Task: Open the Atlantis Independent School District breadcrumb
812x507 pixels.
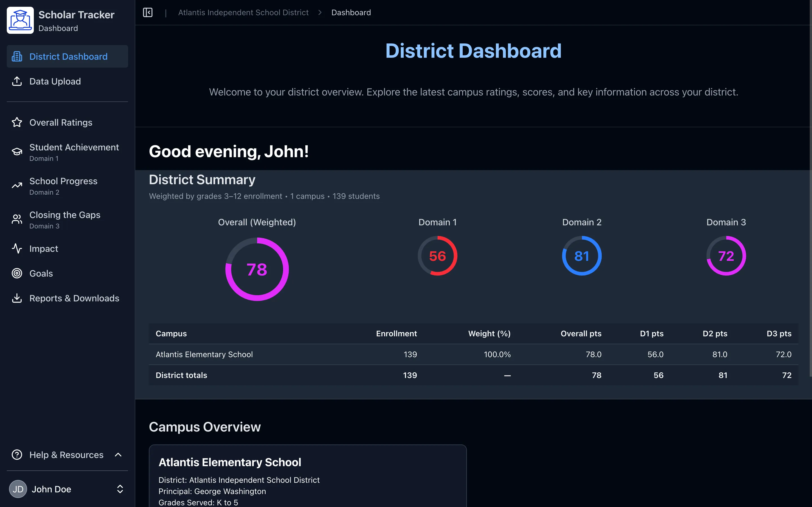Action: pos(243,12)
